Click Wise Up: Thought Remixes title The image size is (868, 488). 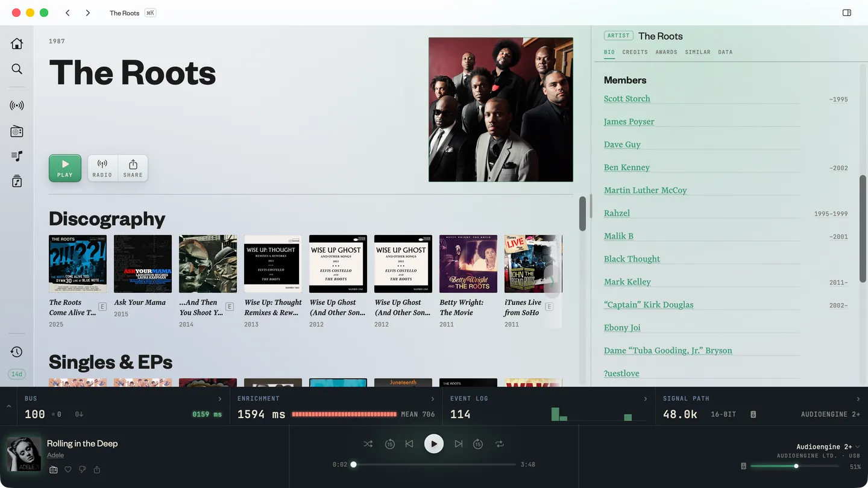point(273,307)
